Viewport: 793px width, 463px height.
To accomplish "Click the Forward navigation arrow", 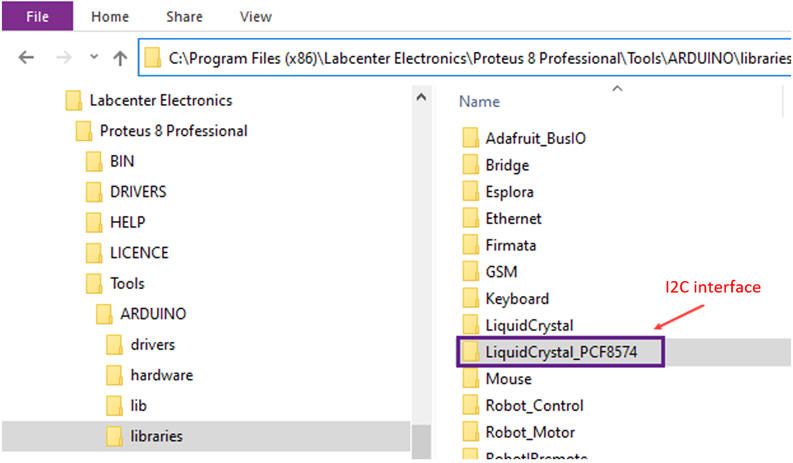I will pos(61,58).
